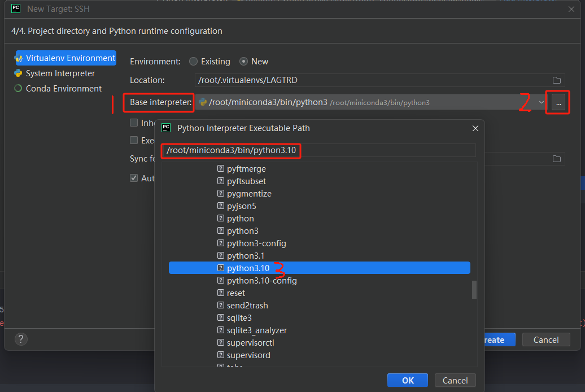Screen dimensions: 585x392
Task: Toggle the checked Aut checkbox
Action: (134, 178)
